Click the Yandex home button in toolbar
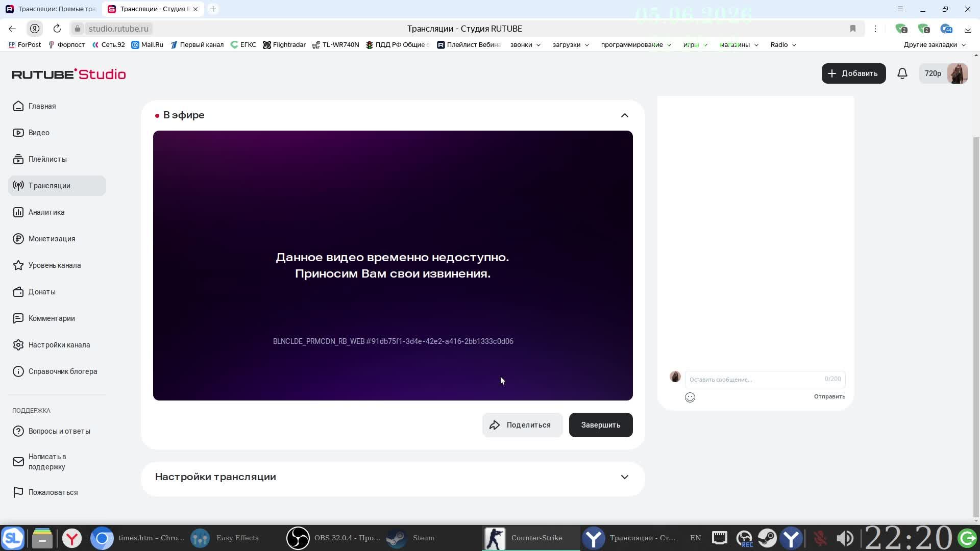 point(35,29)
